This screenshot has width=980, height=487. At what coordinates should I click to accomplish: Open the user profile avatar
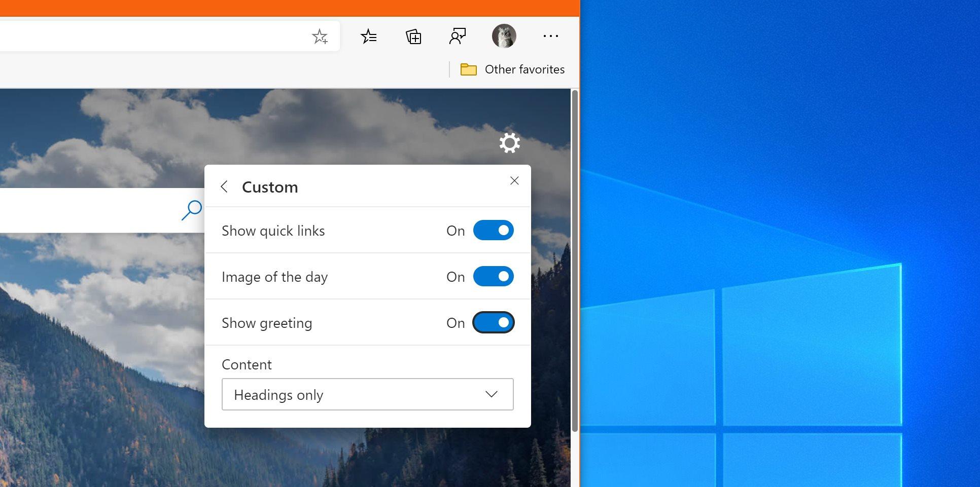click(504, 36)
